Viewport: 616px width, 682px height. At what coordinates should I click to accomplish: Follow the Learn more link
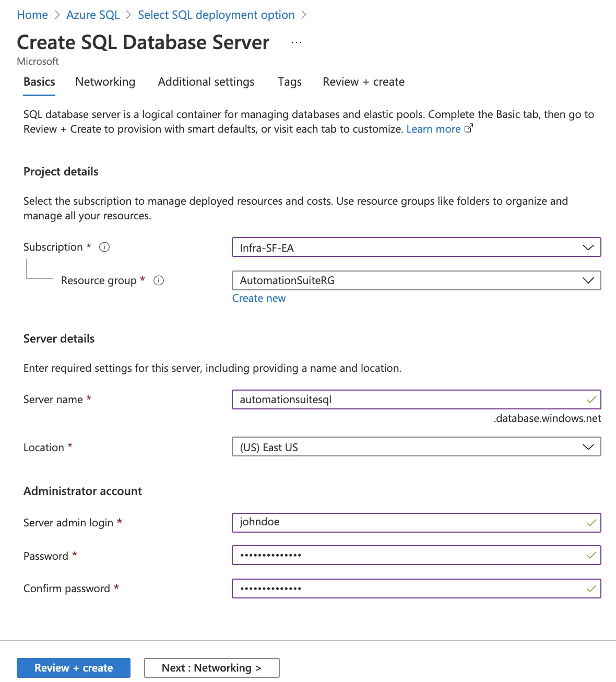tap(433, 129)
